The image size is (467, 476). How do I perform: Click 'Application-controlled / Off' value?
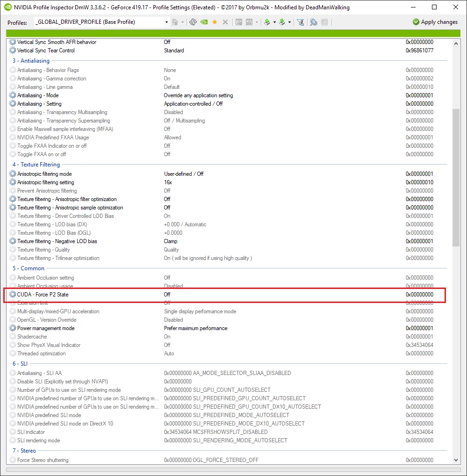pyautogui.click(x=193, y=104)
